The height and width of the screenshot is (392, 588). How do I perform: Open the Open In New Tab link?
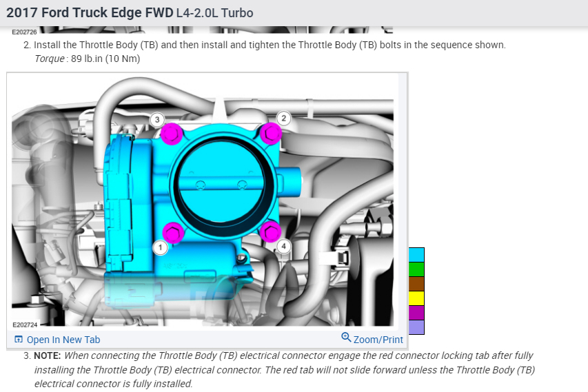(57, 340)
